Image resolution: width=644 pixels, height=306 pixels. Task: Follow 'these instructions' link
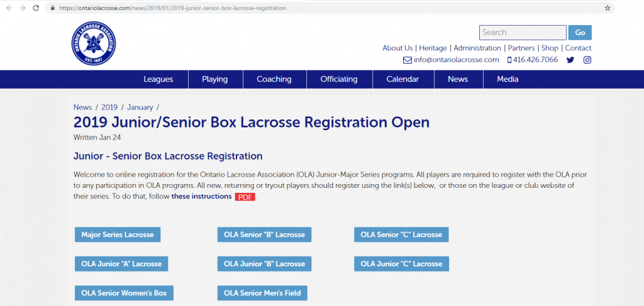[201, 196]
